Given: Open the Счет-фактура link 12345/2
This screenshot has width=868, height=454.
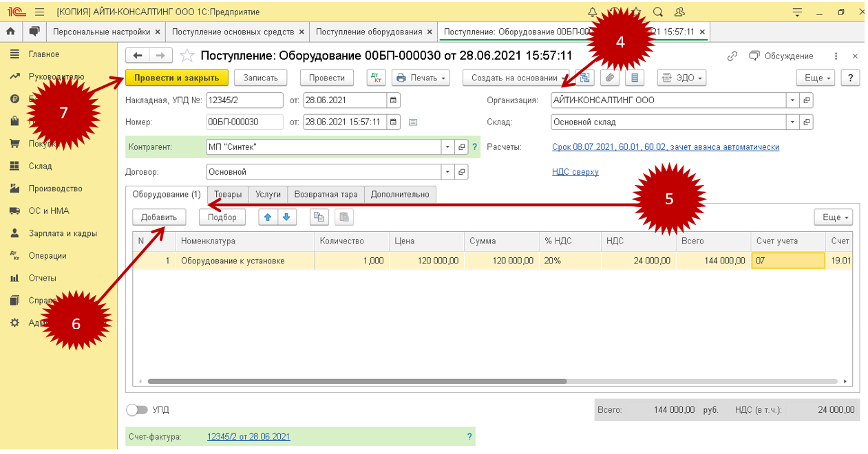Looking at the screenshot, I should pyautogui.click(x=248, y=437).
